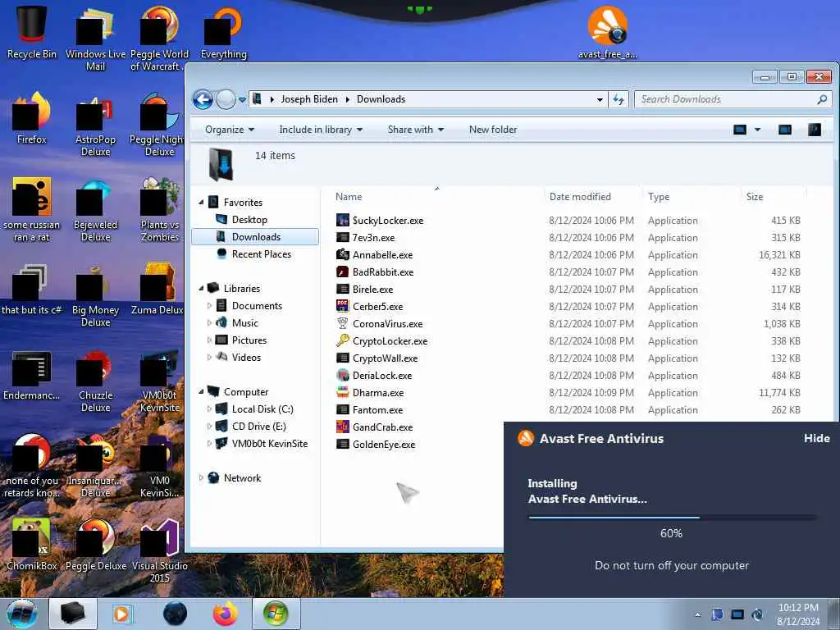Viewport: 840px width, 630px height.
Task: Collapse the Computer tree group
Action: click(x=202, y=391)
